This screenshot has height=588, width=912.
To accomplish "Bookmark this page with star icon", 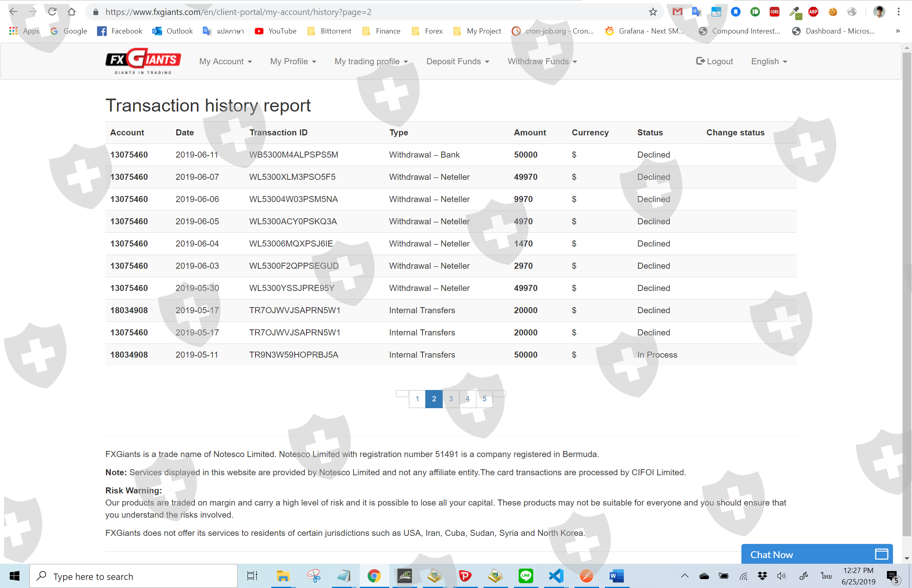I will click(652, 12).
